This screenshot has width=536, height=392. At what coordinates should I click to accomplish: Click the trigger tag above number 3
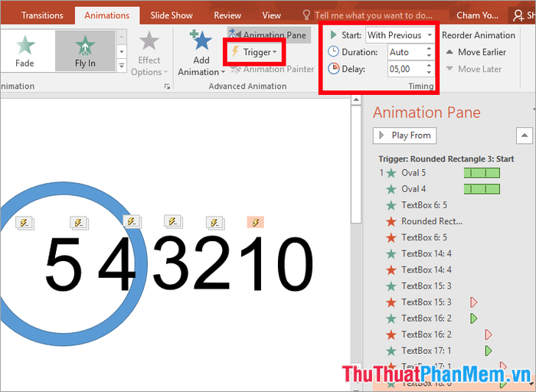(132, 222)
